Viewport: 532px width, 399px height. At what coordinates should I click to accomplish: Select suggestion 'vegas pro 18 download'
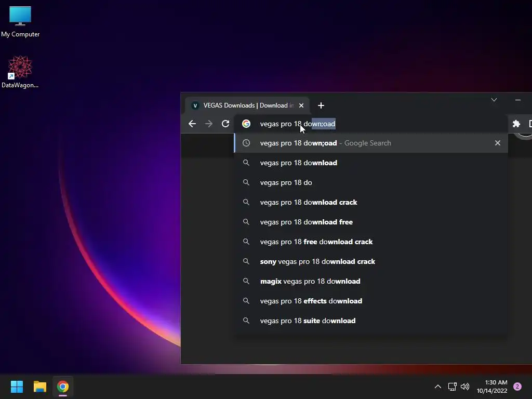click(371, 163)
